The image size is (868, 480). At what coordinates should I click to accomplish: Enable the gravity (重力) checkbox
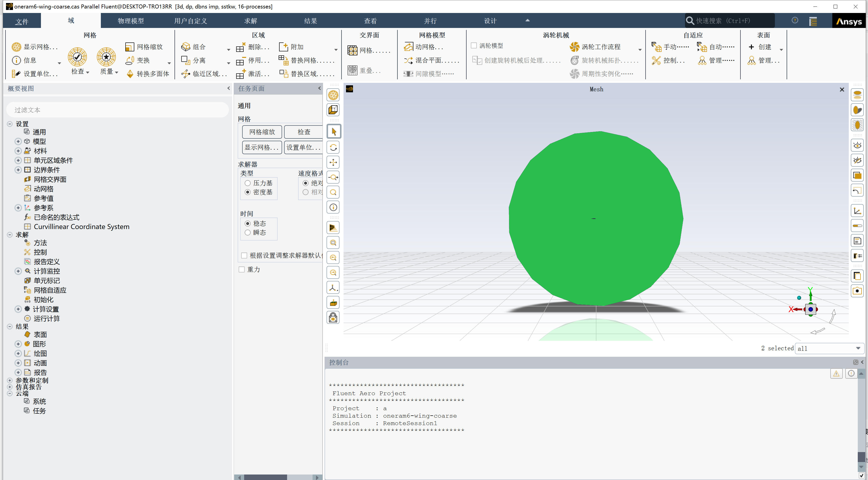tap(242, 269)
